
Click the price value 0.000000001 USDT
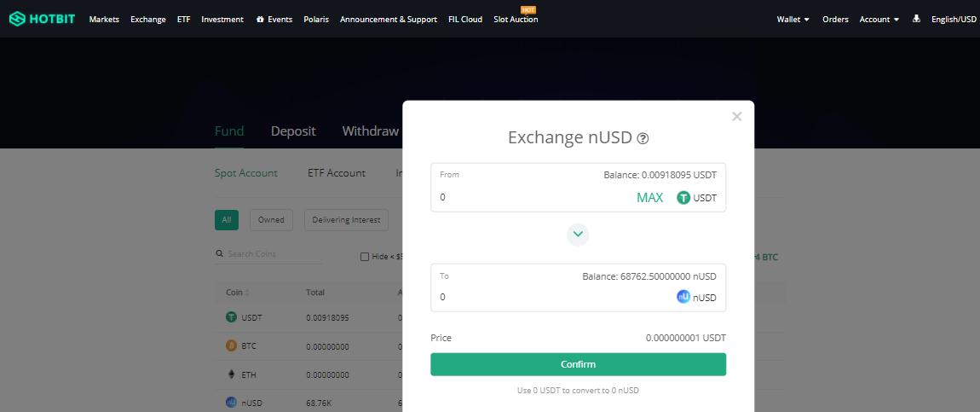click(x=686, y=339)
